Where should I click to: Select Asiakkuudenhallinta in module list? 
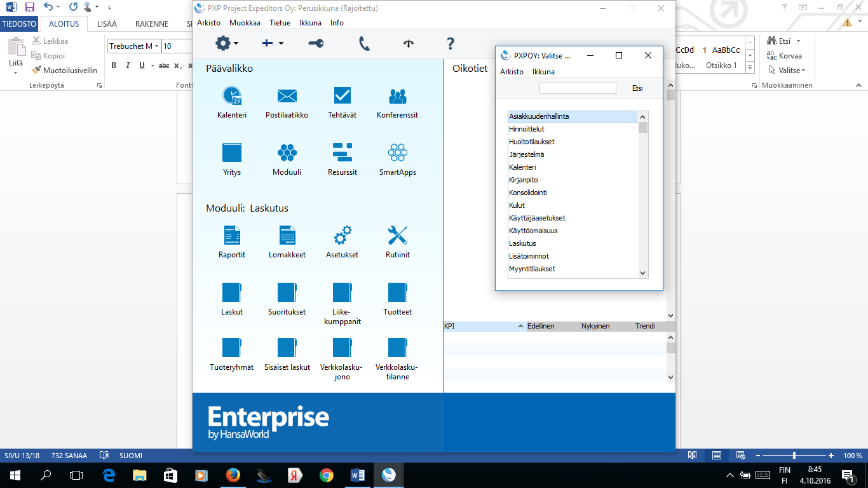[573, 116]
